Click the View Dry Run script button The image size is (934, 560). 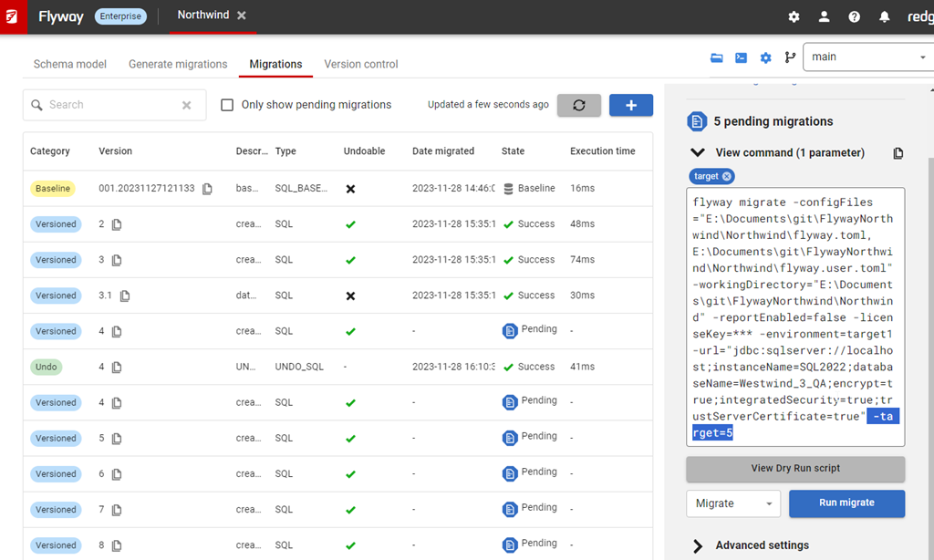(795, 469)
